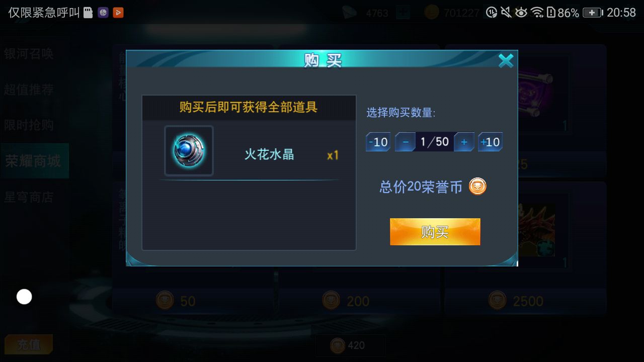Increase quantity by ten with +10
The width and height of the screenshot is (644, 362).
490,142
